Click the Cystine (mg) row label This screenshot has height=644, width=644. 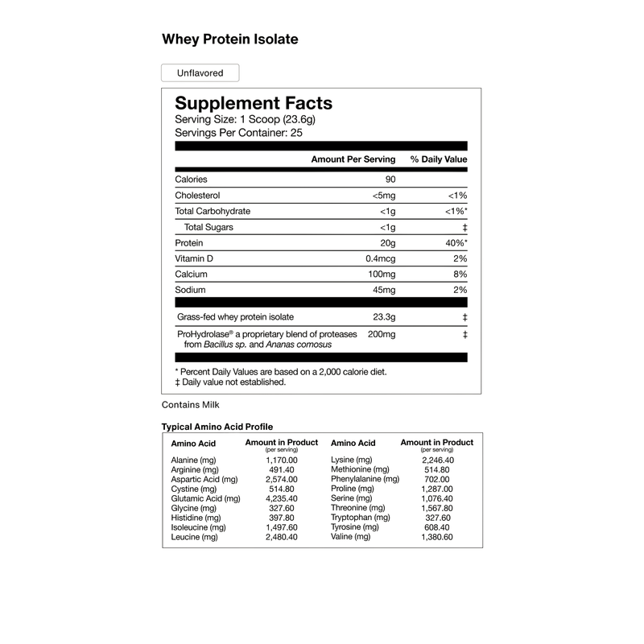[x=194, y=489]
